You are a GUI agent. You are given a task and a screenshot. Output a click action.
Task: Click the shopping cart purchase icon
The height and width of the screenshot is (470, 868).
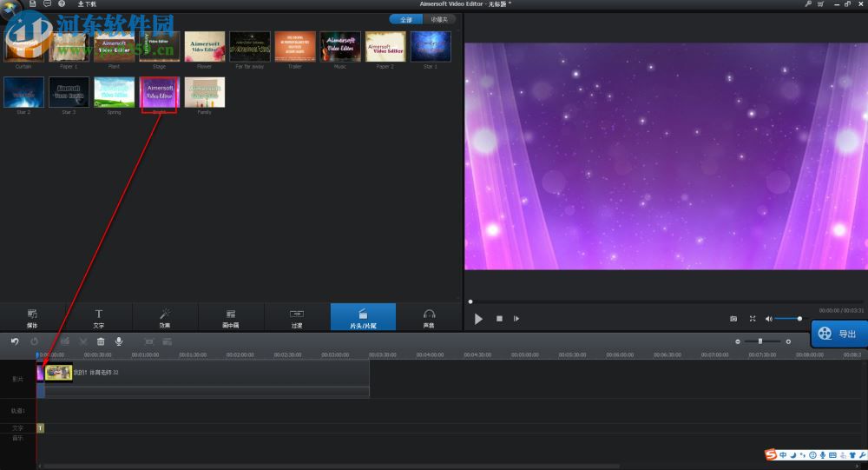(x=820, y=3)
